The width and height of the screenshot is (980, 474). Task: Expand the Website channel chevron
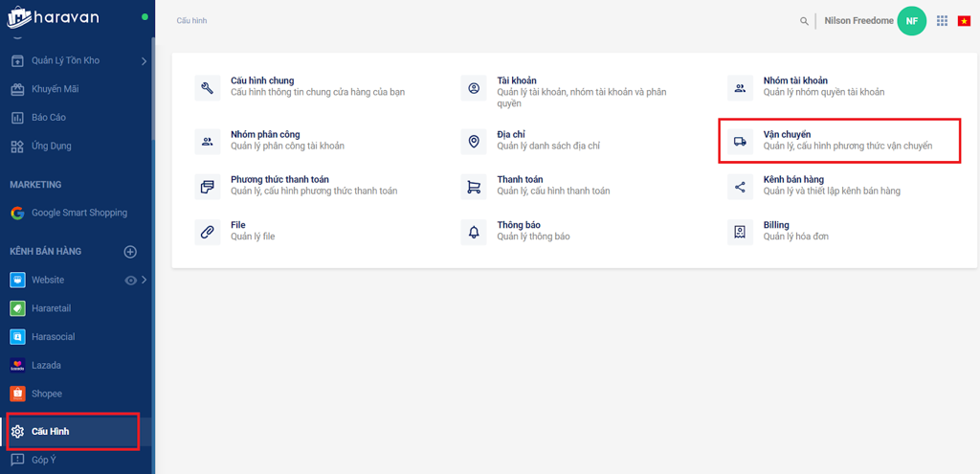tap(145, 281)
